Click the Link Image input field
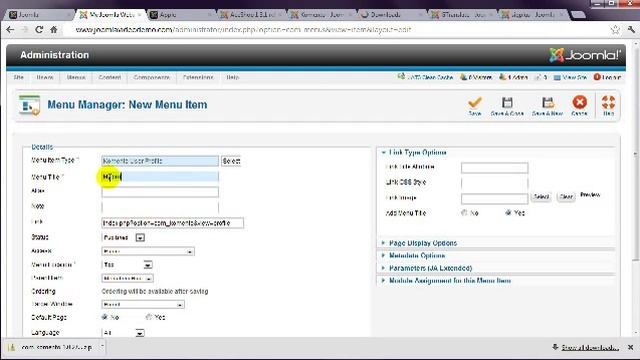 click(x=494, y=199)
